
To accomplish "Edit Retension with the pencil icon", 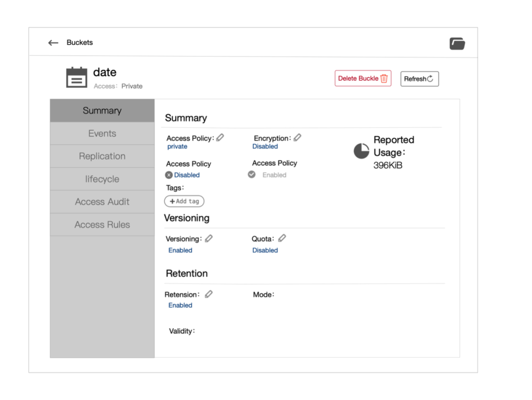I will tap(209, 294).
